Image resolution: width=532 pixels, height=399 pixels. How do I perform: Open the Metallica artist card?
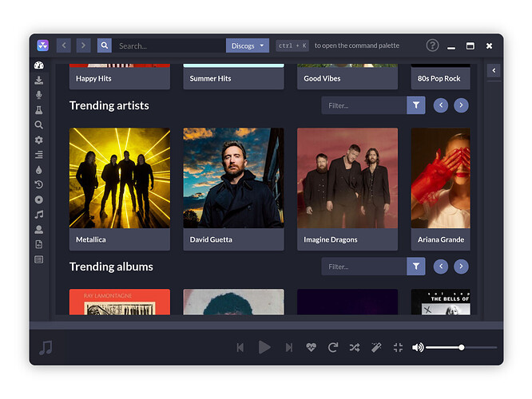point(120,189)
